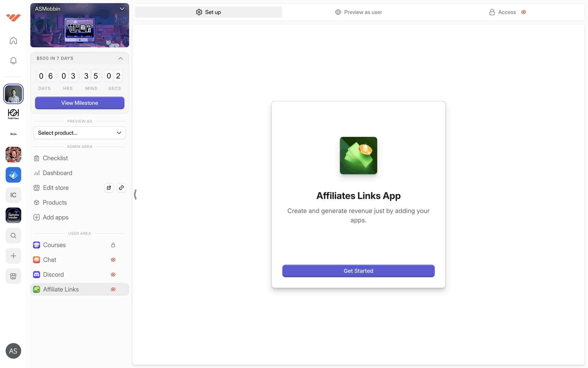Click hidden-eye icon in Access tab
The image size is (588, 368).
(x=524, y=12)
